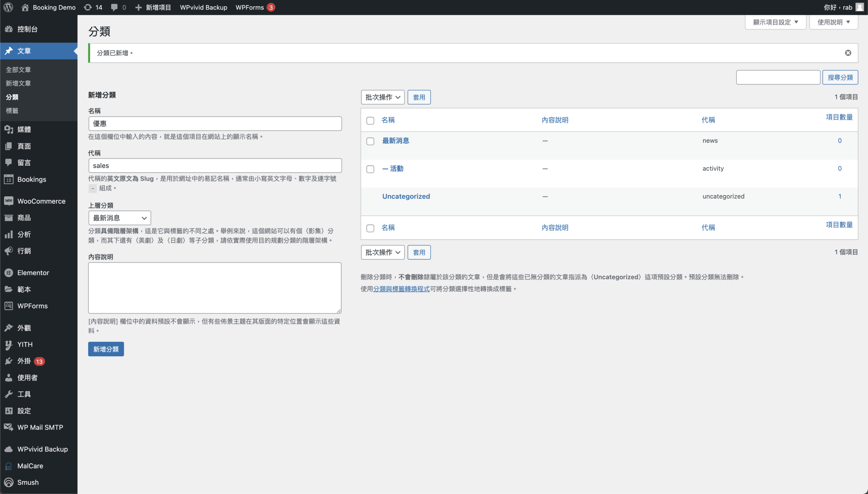Dismiss the 分類已新增 notice

click(x=848, y=53)
